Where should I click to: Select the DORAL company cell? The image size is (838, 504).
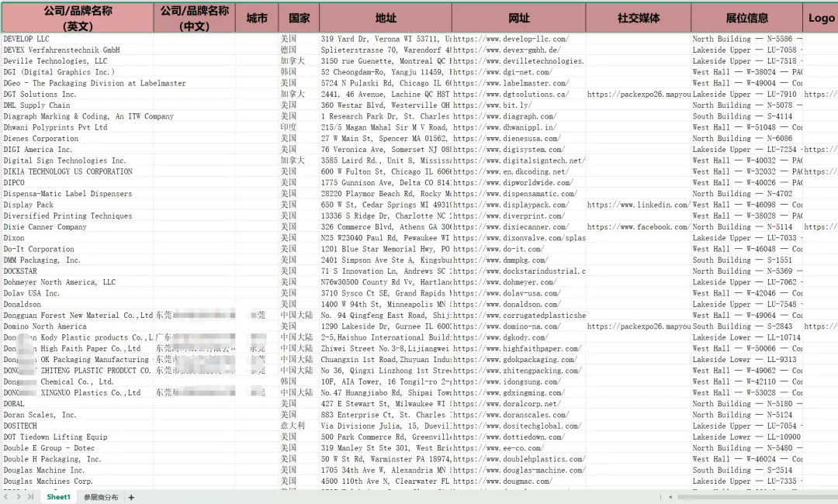click(x=78, y=404)
